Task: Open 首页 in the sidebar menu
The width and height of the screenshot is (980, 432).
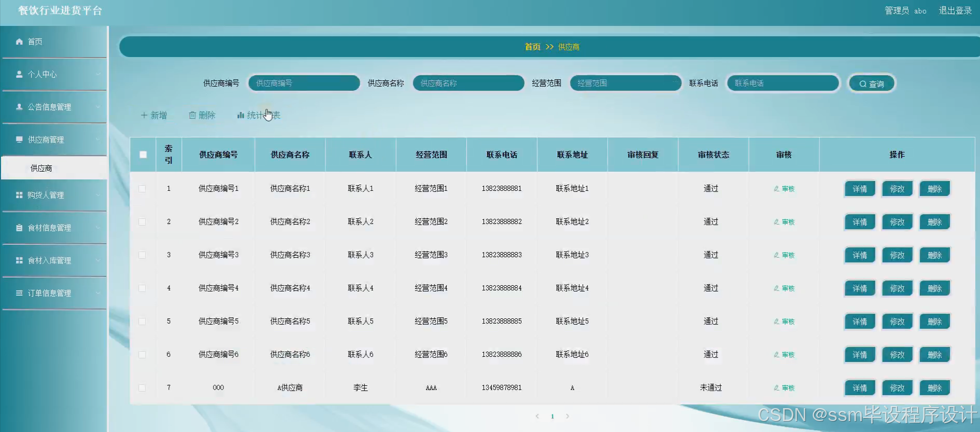Action: tap(54, 41)
